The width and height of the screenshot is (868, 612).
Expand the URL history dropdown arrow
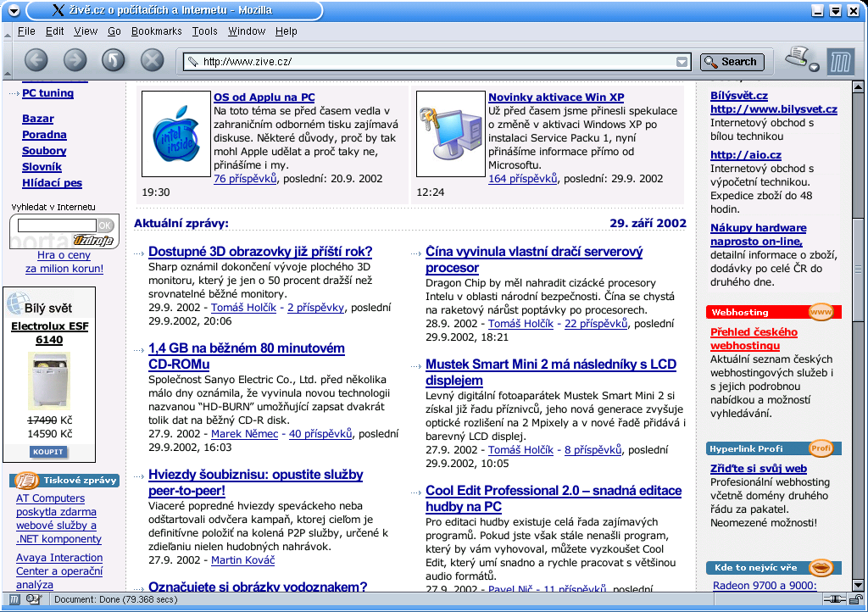tap(682, 62)
